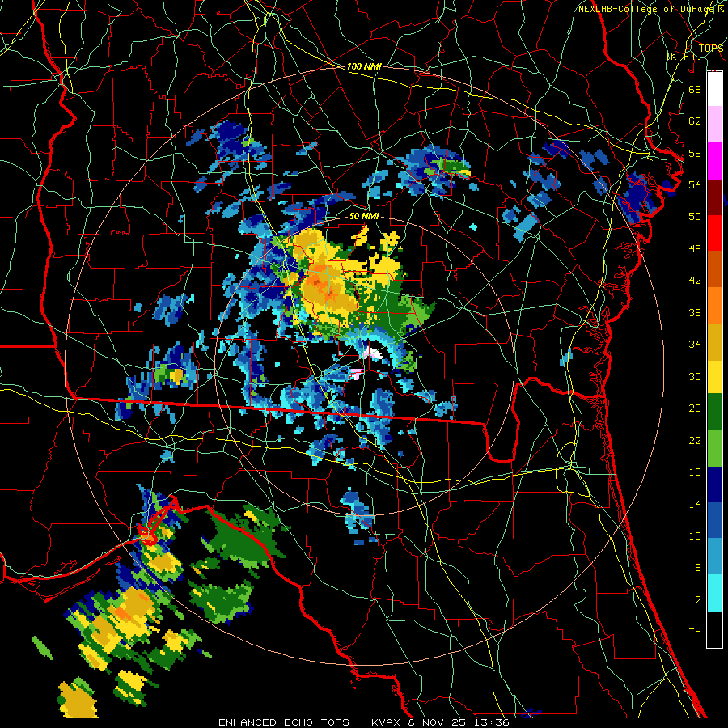The image size is (728, 728).
Task: Click the magenta legend swatch
Action: coord(714,161)
